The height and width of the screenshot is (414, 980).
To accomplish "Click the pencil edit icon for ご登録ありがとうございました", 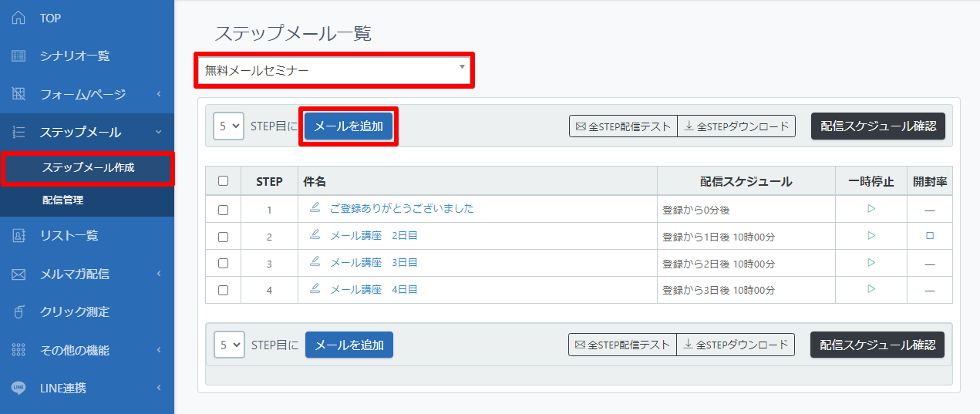I will tap(314, 208).
